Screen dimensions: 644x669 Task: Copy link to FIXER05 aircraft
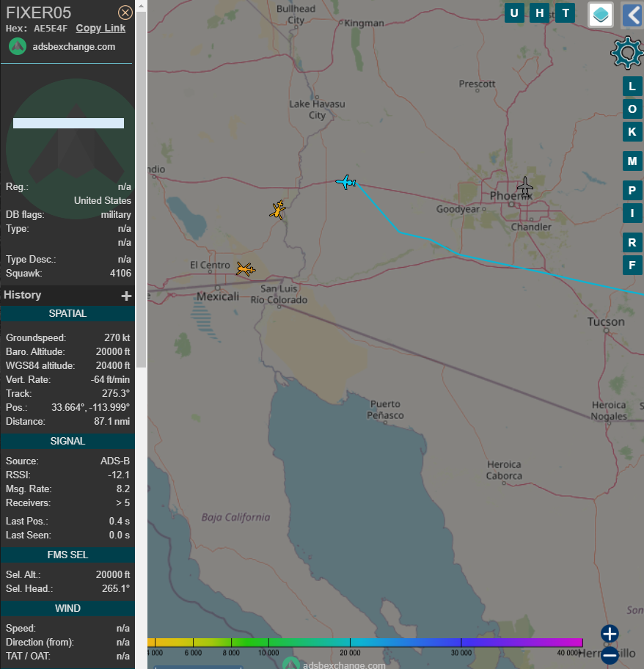[x=100, y=28]
